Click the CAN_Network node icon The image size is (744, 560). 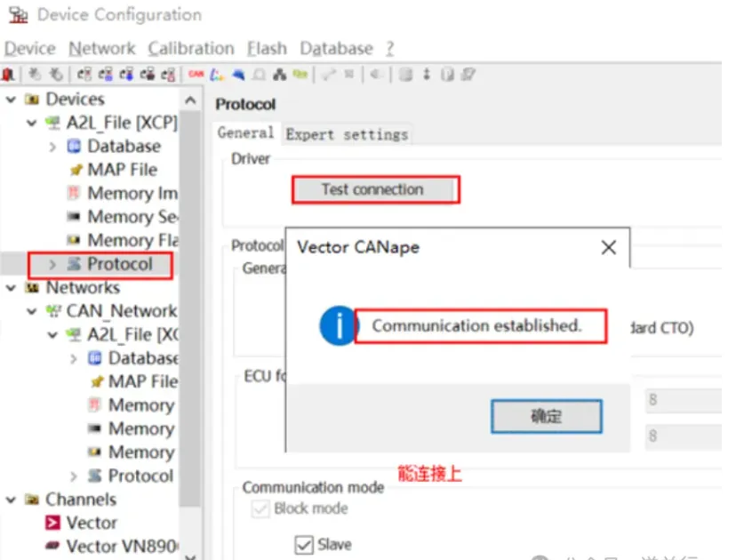pos(53,311)
